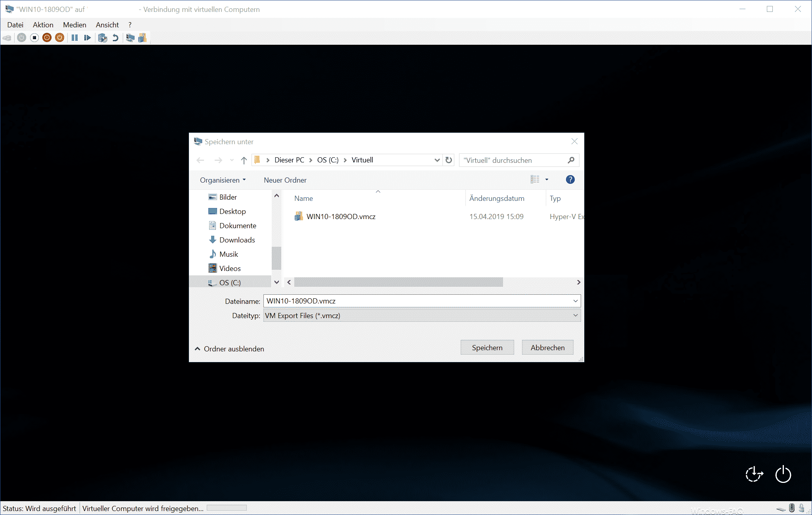Click the Abbrechen button

(548, 347)
